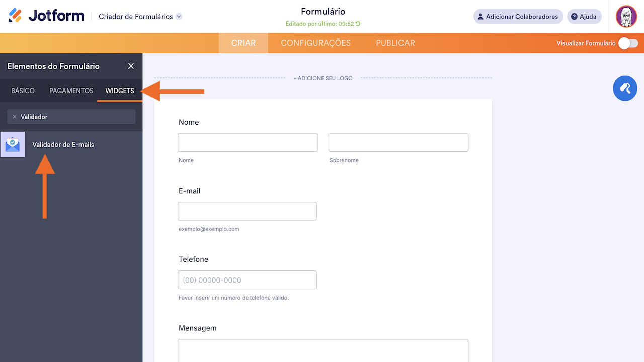Select the Validador de E-mails widget icon
The width and height of the screenshot is (644, 362).
pos(13,145)
